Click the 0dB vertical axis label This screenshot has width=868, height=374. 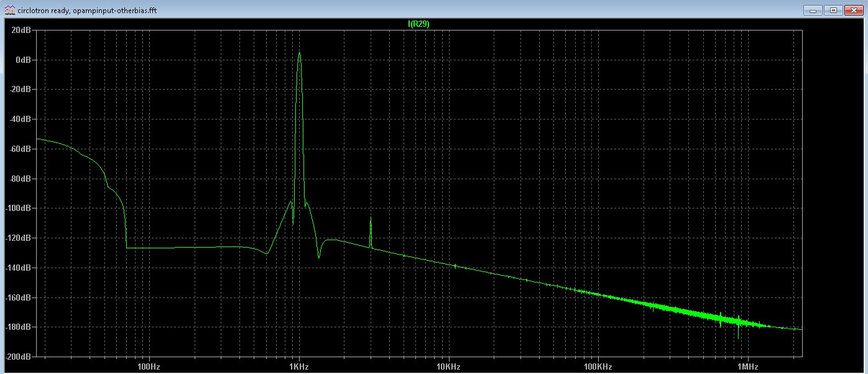pos(24,60)
